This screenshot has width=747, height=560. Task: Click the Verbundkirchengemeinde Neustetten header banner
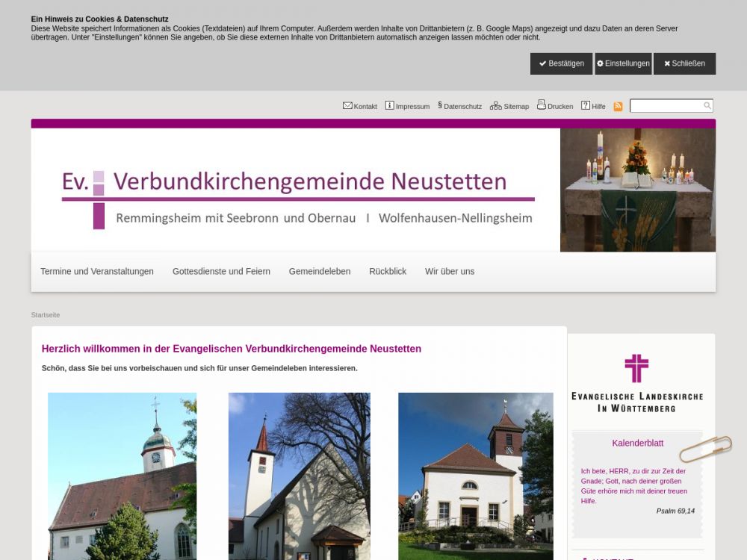point(296,190)
